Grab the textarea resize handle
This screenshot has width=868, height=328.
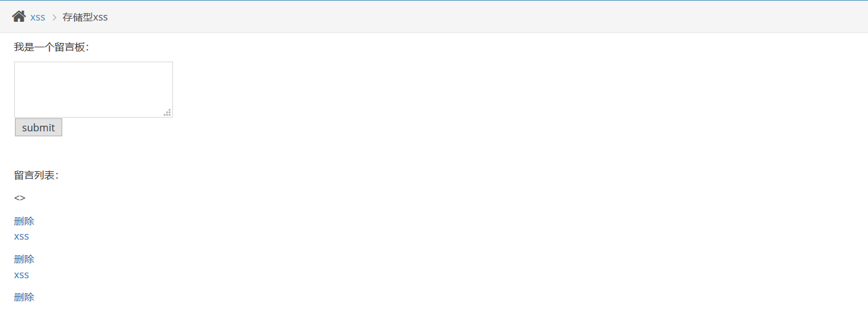click(167, 113)
